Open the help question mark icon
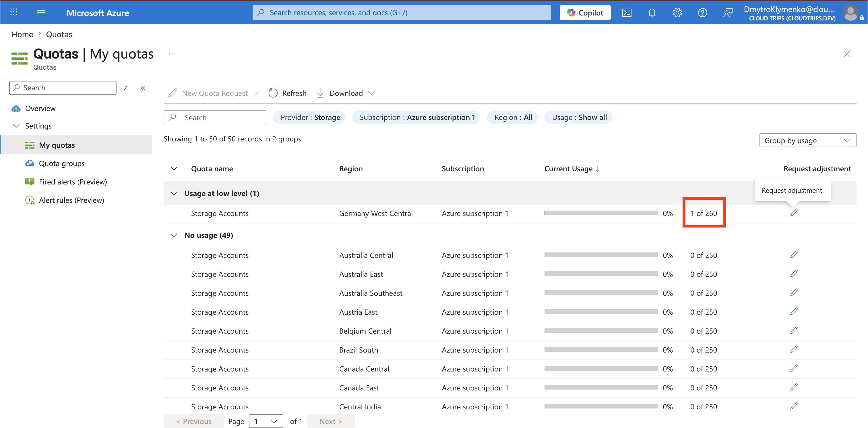This screenshot has width=868, height=428. (x=702, y=13)
